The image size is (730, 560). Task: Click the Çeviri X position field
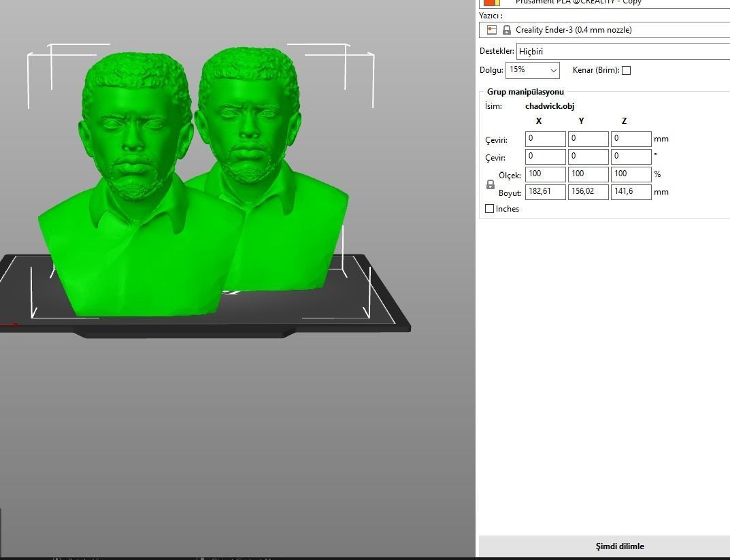pyautogui.click(x=545, y=139)
